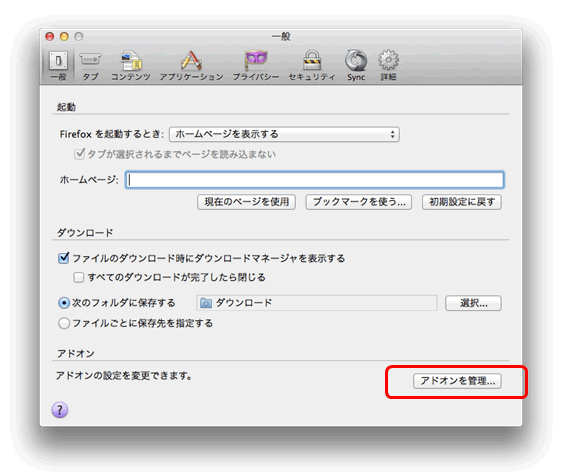The image size is (563, 472).
Task: Select 次のフォルダに保存する radio button
Action: pos(64,303)
